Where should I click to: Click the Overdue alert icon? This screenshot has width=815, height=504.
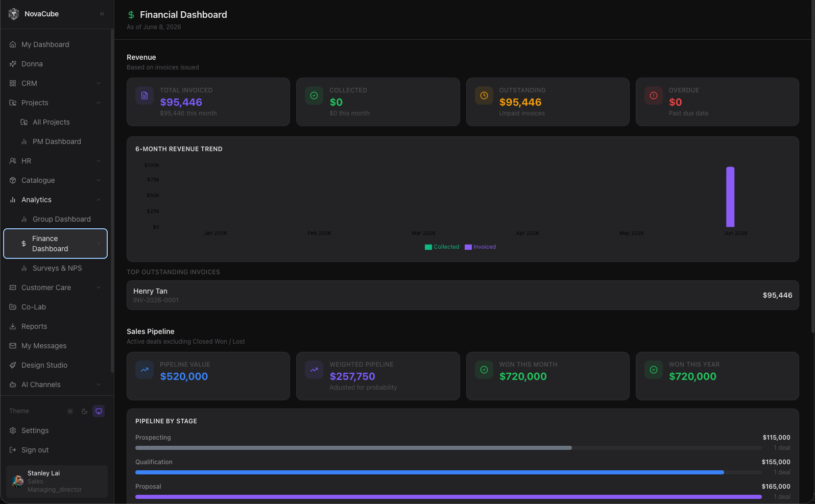[x=654, y=95]
